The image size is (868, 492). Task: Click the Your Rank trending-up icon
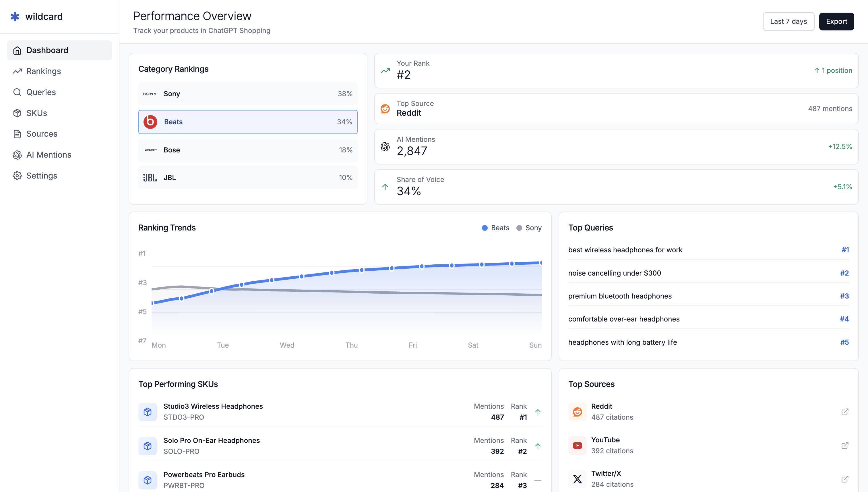385,71
